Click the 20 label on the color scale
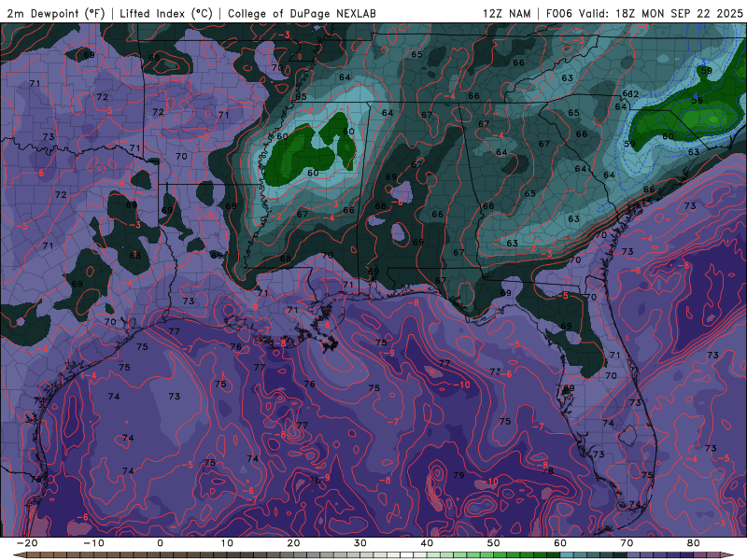This screenshot has width=747, height=560. 293,543
